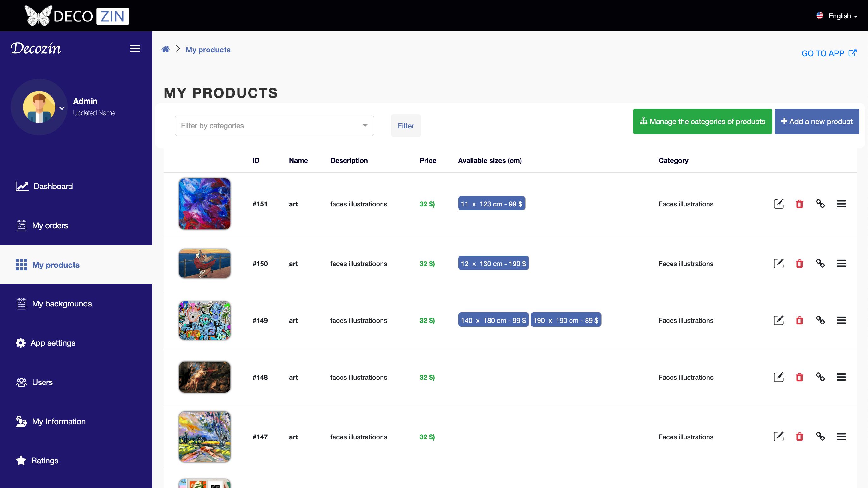Viewport: 868px width, 488px height.
Task: Click the link icon for product #149
Action: (820, 320)
